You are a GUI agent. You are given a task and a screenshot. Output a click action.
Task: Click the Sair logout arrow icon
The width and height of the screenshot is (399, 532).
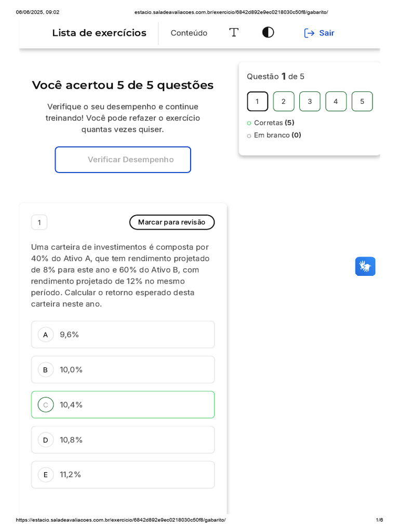[309, 33]
